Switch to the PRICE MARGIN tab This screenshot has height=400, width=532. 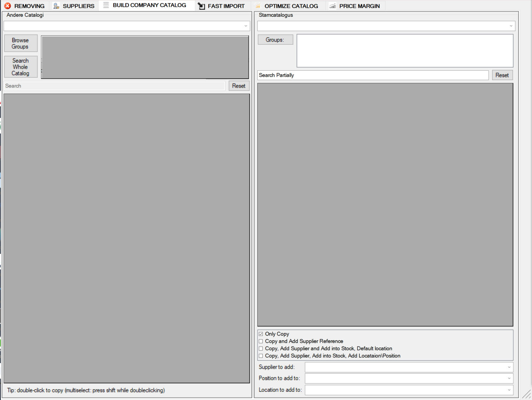355,6
